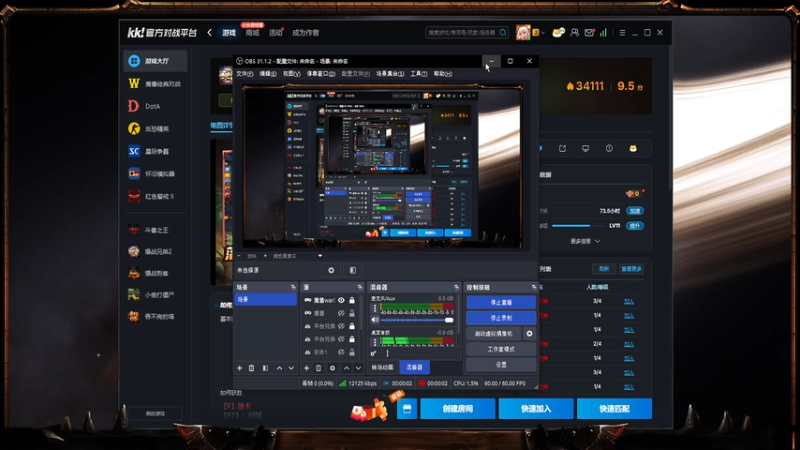The width and height of the screenshot is (800, 450).
Task: Expand avatar dropdown chevron in KK header
Action: click(543, 33)
